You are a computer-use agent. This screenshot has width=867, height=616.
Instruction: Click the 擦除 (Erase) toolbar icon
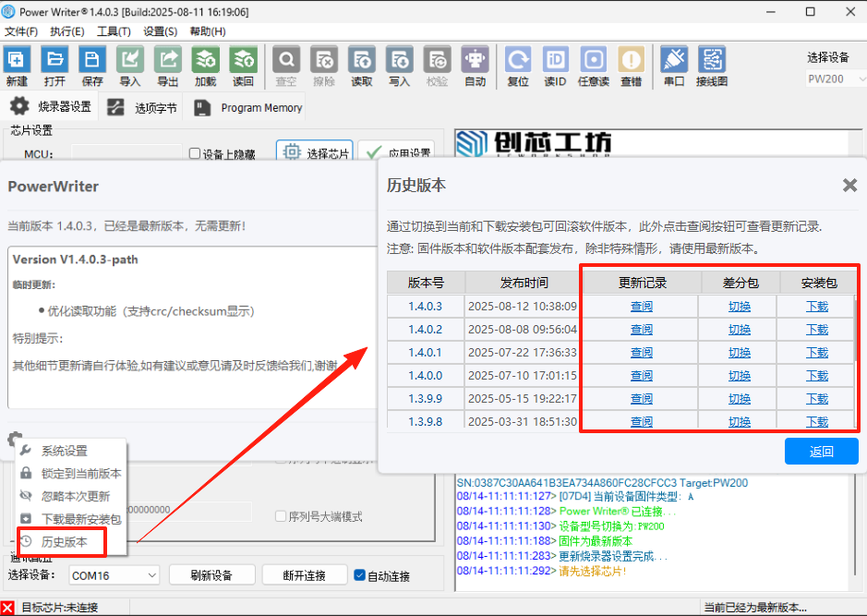click(x=324, y=59)
